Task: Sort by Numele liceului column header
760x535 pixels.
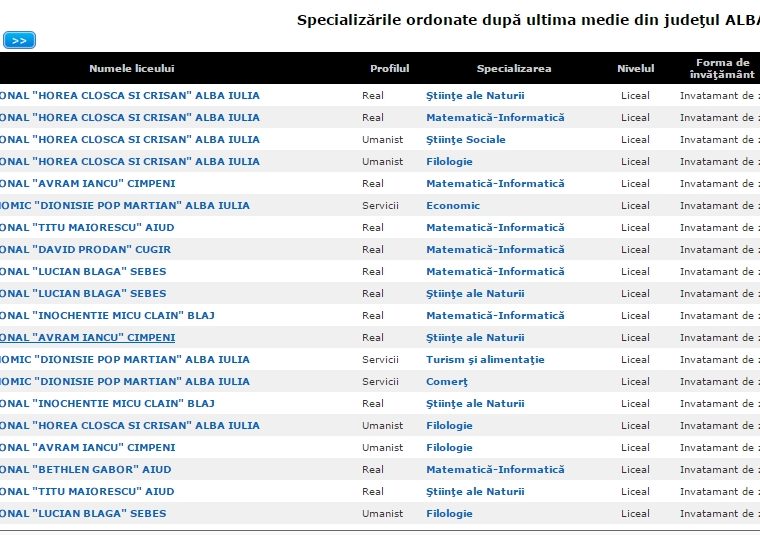Action: point(131,68)
